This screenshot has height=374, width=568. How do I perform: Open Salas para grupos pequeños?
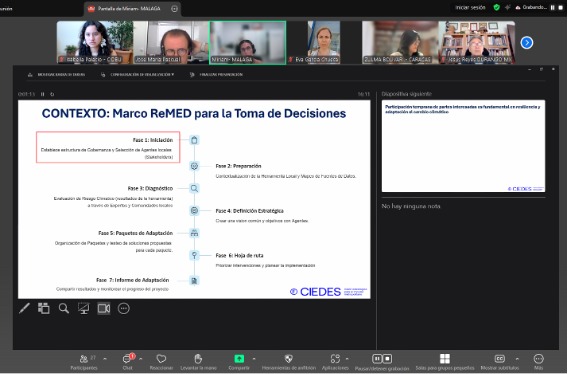click(445, 362)
